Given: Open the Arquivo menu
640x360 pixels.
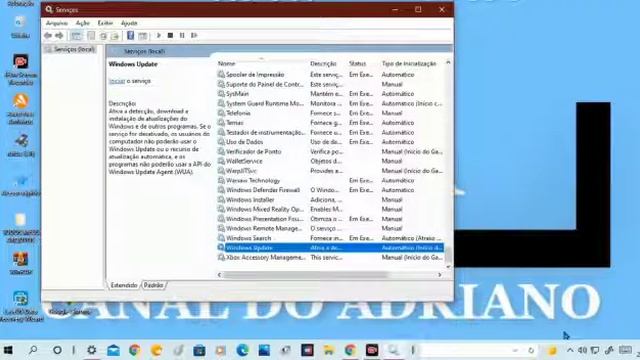Looking at the screenshot, I should [x=57, y=23].
